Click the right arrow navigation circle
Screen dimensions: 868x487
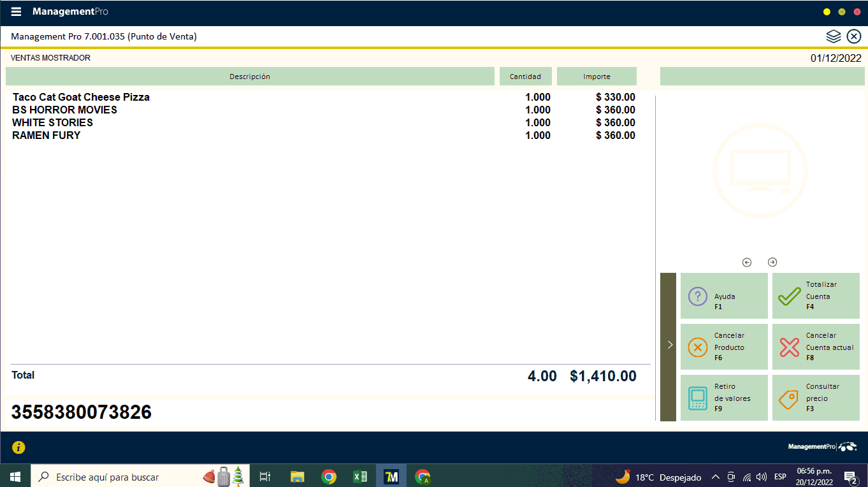(x=772, y=262)
